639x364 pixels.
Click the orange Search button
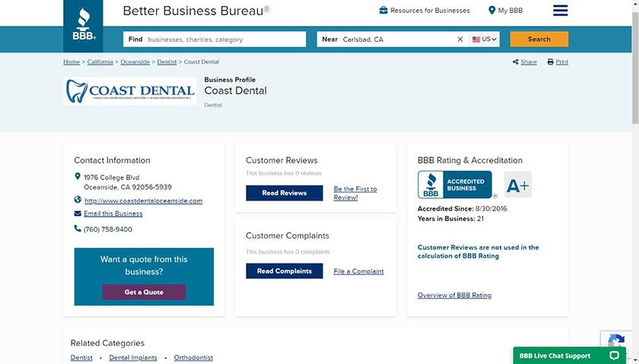(x=539, y=39)
